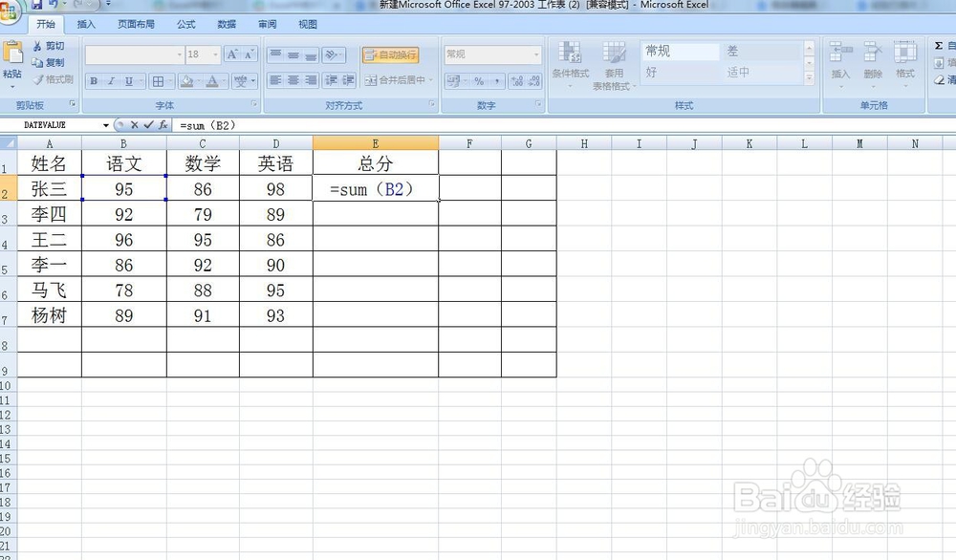The height and width of the screenshot is (560, 956).
Task: Click the AutoSum sigma icon
Action: 939,46
